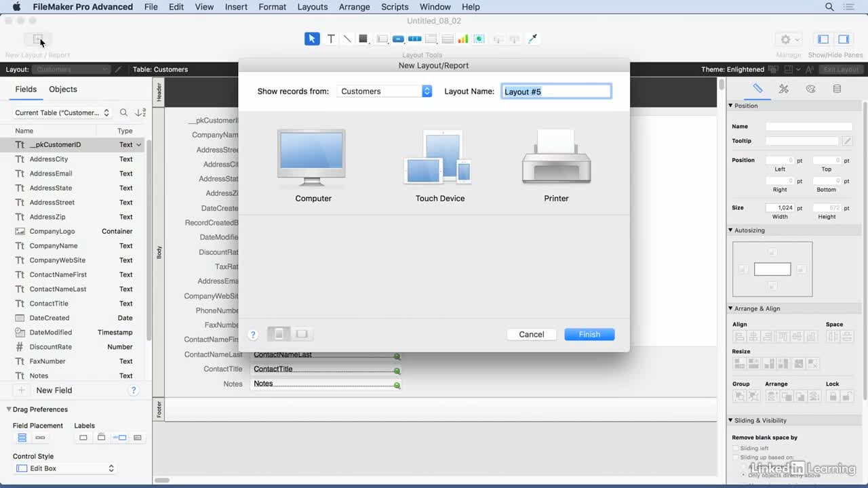
Task: Select the Portal tool
Action: (447, 39)
